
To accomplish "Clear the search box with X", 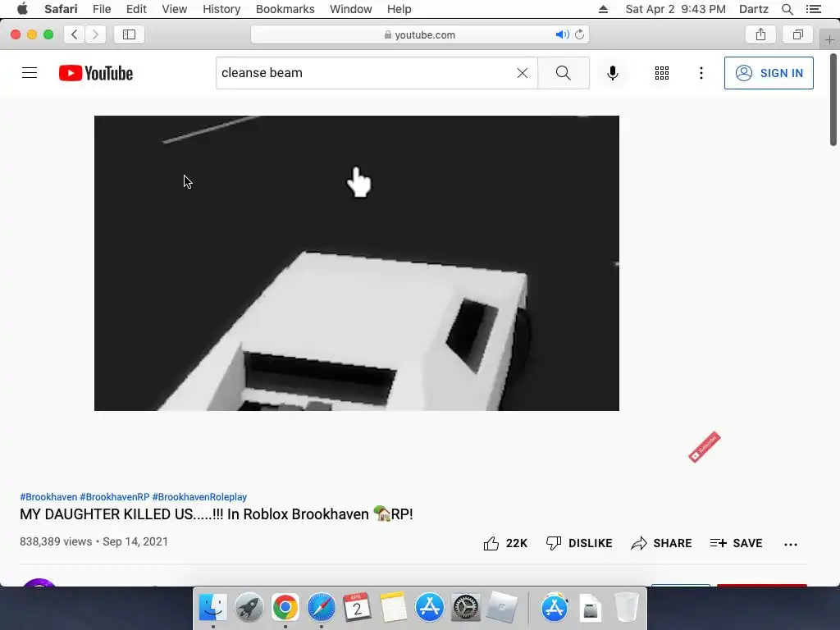I will pos(523,73).
